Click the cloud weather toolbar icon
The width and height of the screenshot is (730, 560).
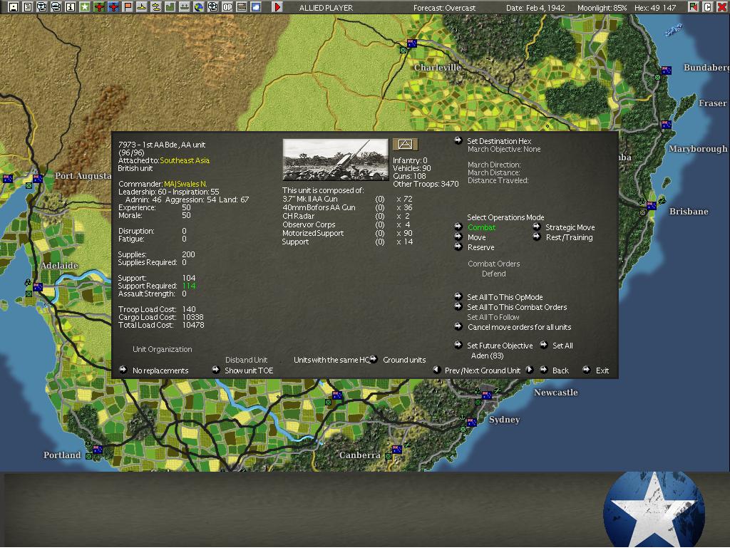pyautogui.click(x=256, y=7)
